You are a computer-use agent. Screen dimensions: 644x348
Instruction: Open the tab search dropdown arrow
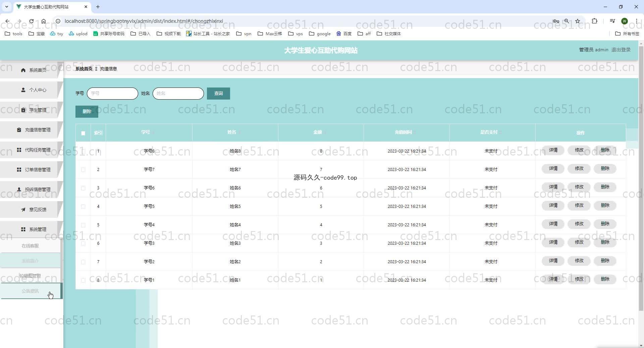click(x=6, y=7)
